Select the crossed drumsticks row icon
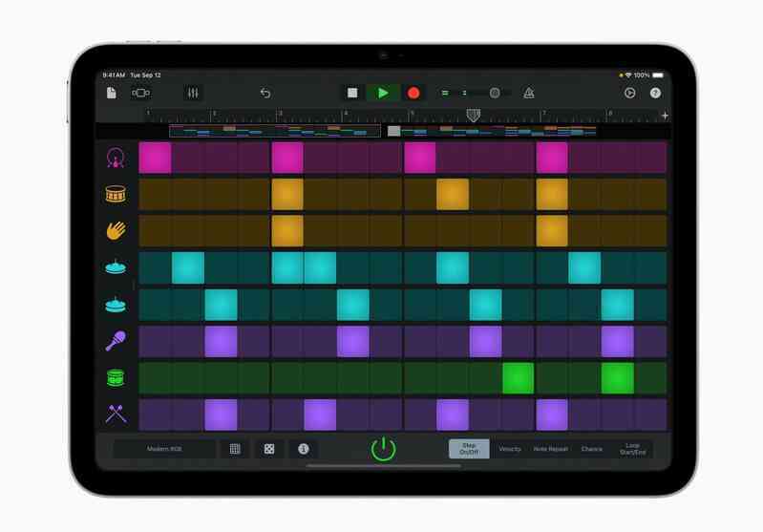 pyautogui.click(x=116, y=415)
